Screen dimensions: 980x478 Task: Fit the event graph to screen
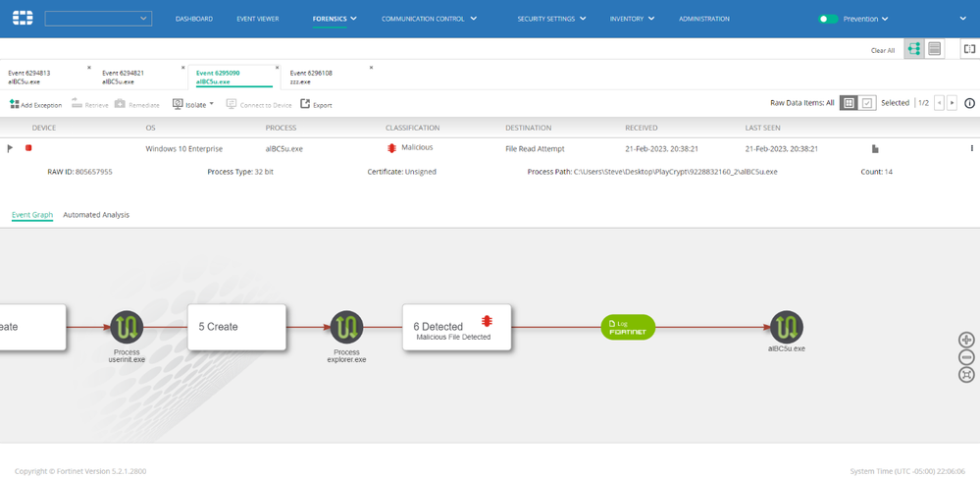click(x=966, y=375)
